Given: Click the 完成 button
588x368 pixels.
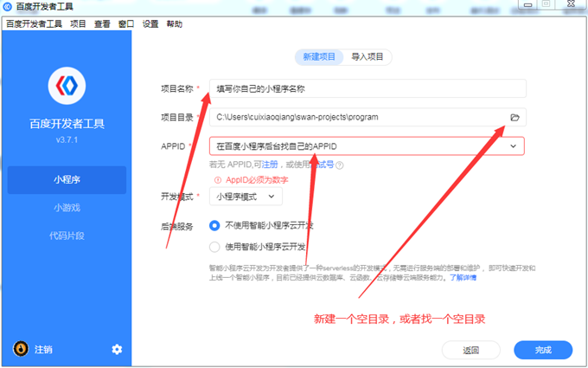Looking at the screenshot, I should (x=543, y=351).
